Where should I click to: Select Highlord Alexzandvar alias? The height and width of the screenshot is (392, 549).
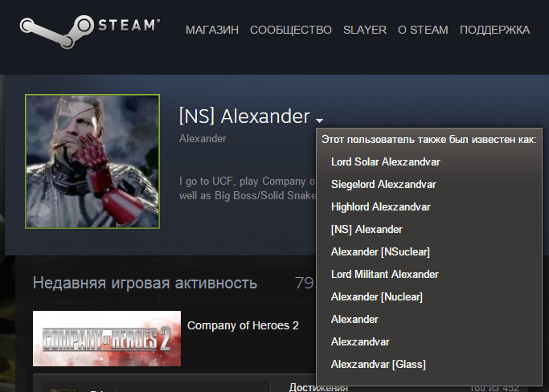(380, 207)
